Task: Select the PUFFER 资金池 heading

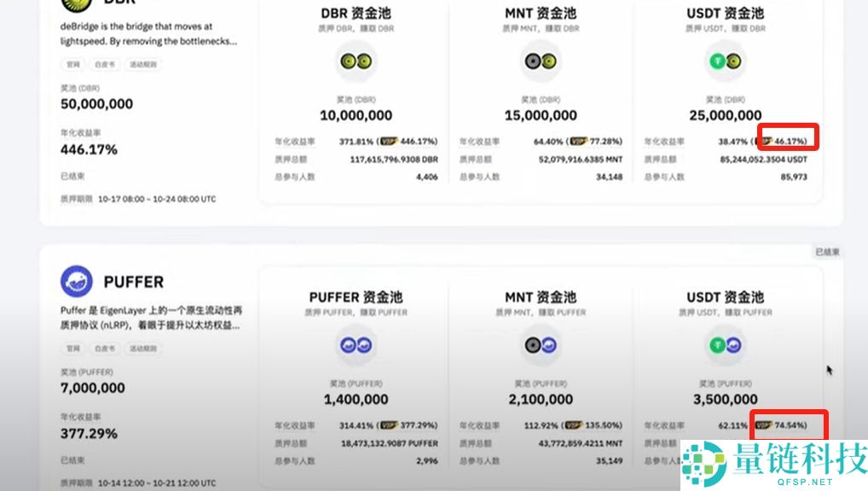Action: pos(356,297)
